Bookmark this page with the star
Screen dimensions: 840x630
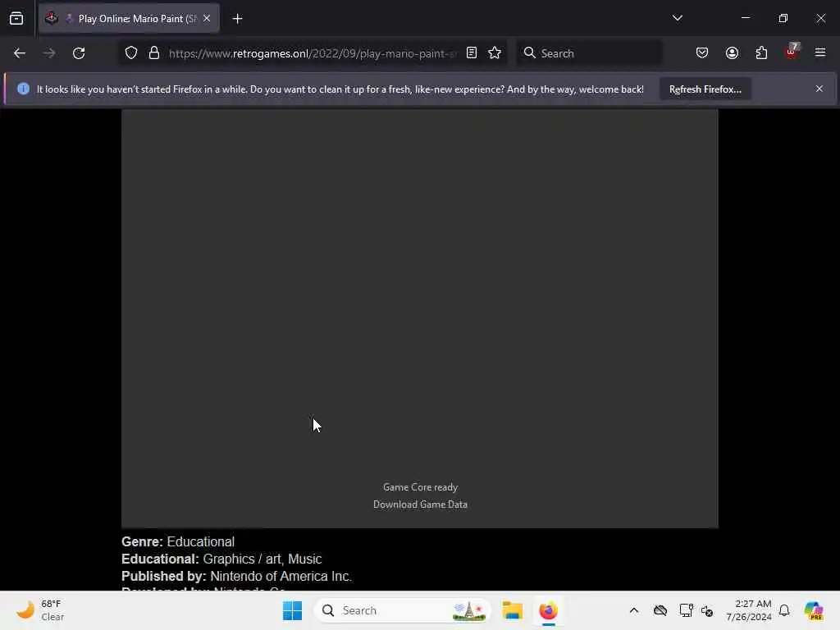(495, 52)
